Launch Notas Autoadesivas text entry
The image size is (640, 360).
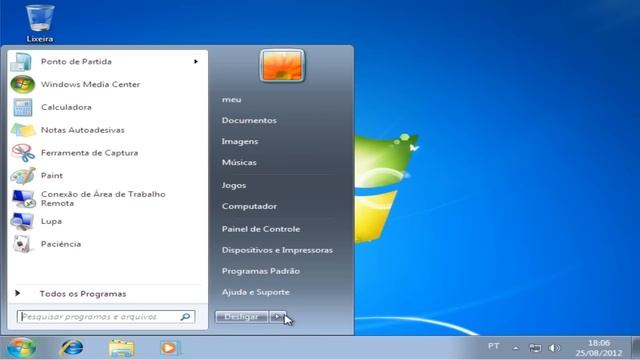(x=82, y=130)
